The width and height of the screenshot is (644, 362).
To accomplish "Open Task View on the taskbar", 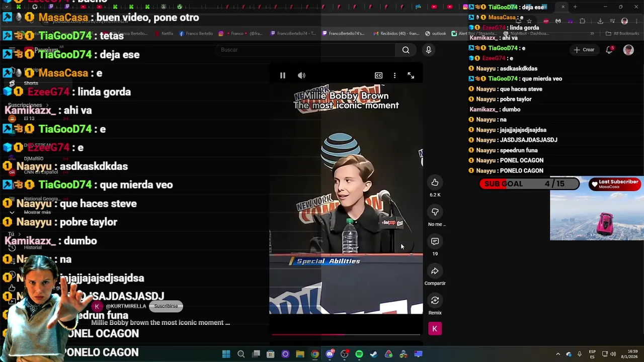I will (256, 354).
